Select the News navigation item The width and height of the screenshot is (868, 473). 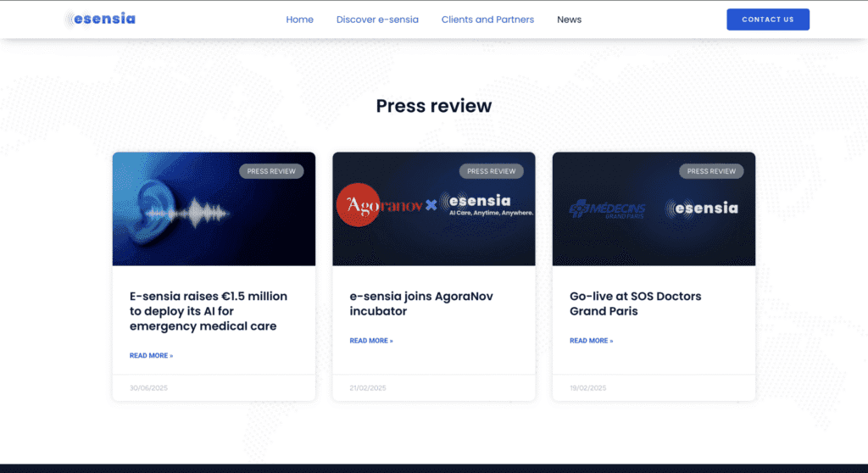coord(569,19)
